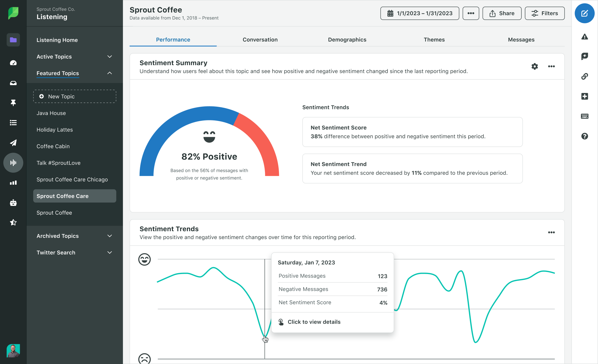Viewport: 598px width, 364px height.
Task: Select the Java House topic
Action: click(51, 113)
